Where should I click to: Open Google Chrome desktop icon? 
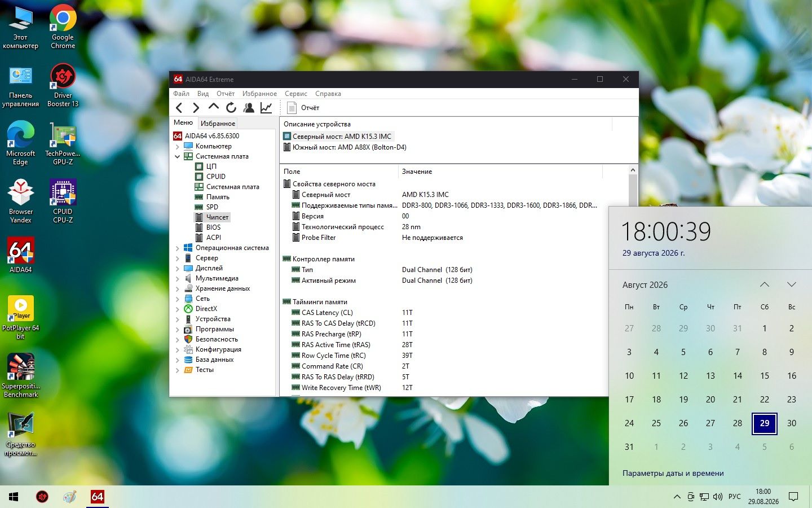click(x=63, y=27)
